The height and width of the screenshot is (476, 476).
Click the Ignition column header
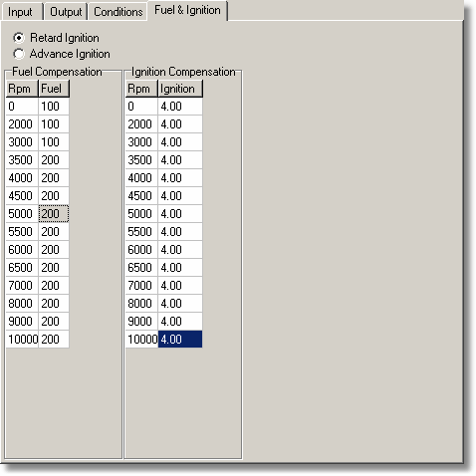pos(180,89)
